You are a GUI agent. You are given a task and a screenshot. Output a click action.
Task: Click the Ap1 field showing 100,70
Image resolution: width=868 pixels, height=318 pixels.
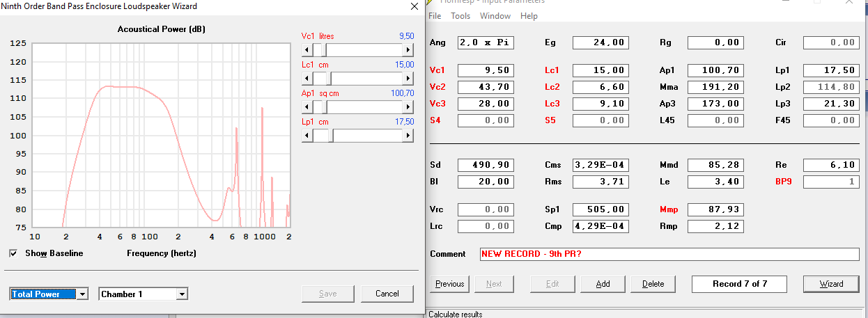(x=715, y=70)
